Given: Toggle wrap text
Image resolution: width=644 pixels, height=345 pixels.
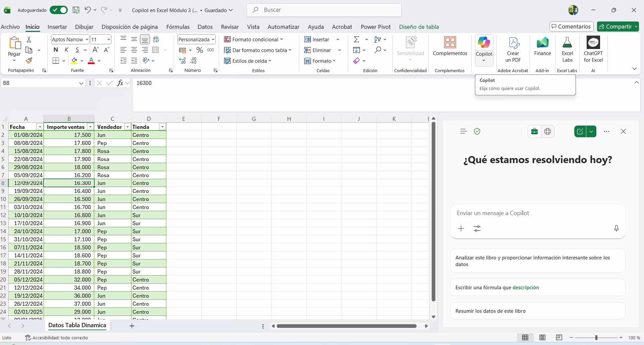Looking at the screenshot, I should tap(156, 39).
